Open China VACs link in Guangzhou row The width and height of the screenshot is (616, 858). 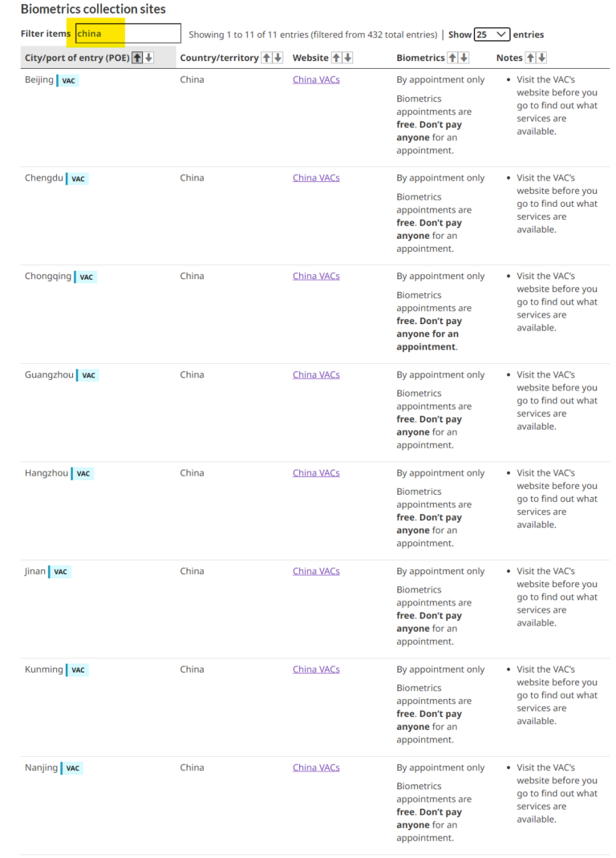316,374
